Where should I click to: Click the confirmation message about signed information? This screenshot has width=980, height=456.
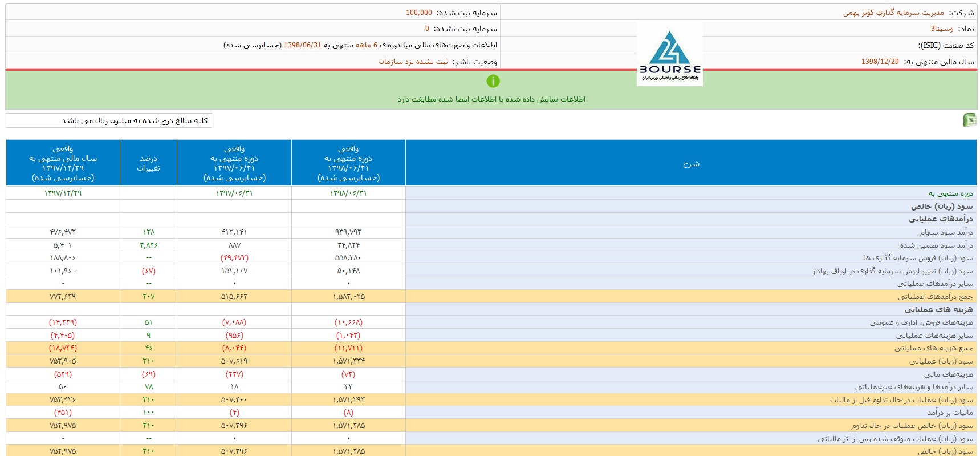(x=491, y=99)
